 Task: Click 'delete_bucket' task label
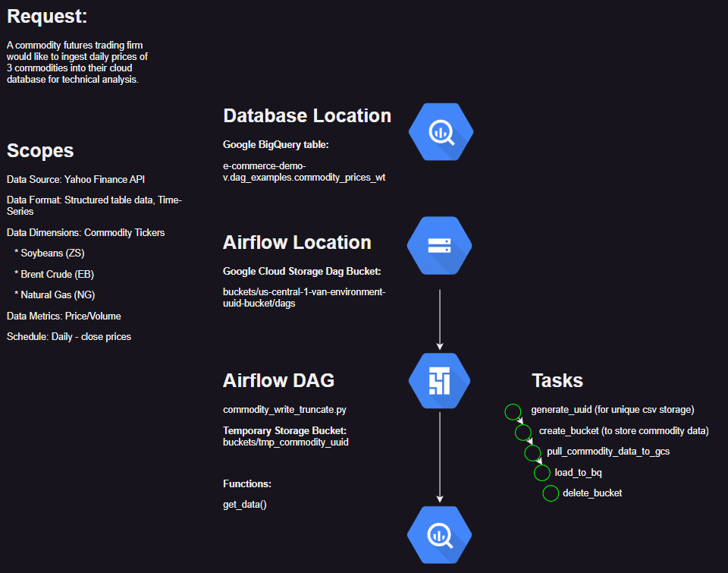pos(592,493)
